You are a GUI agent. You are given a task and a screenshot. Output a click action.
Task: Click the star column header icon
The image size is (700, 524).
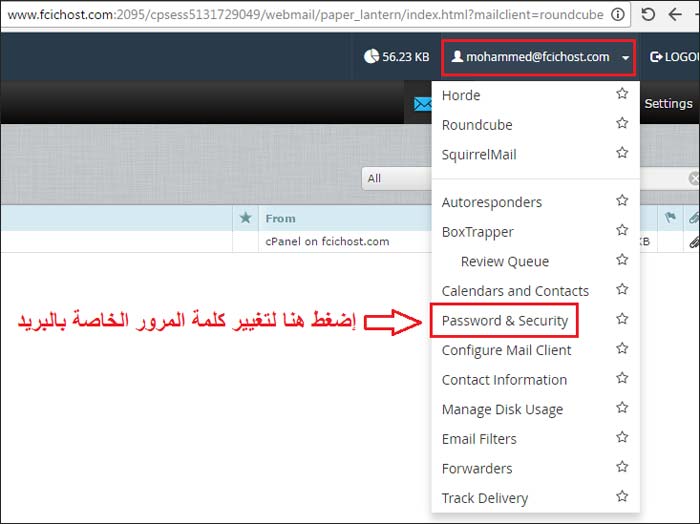(245, 218)
